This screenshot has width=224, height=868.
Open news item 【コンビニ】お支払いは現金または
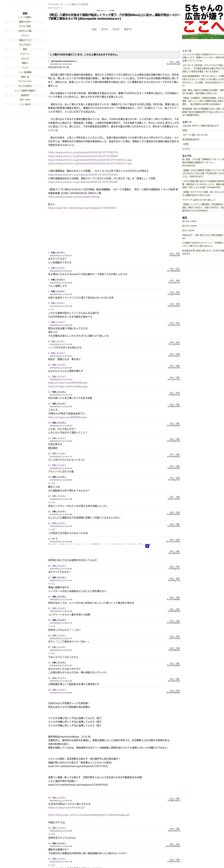click(203, 57)
